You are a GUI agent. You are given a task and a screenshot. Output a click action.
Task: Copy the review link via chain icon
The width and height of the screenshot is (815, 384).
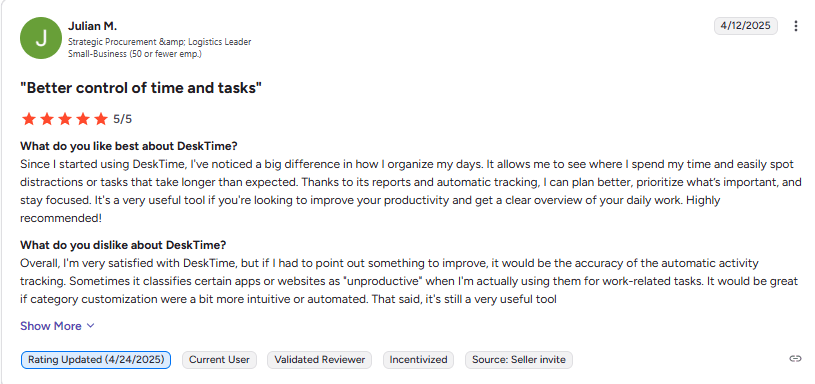[x=795, y=359]
